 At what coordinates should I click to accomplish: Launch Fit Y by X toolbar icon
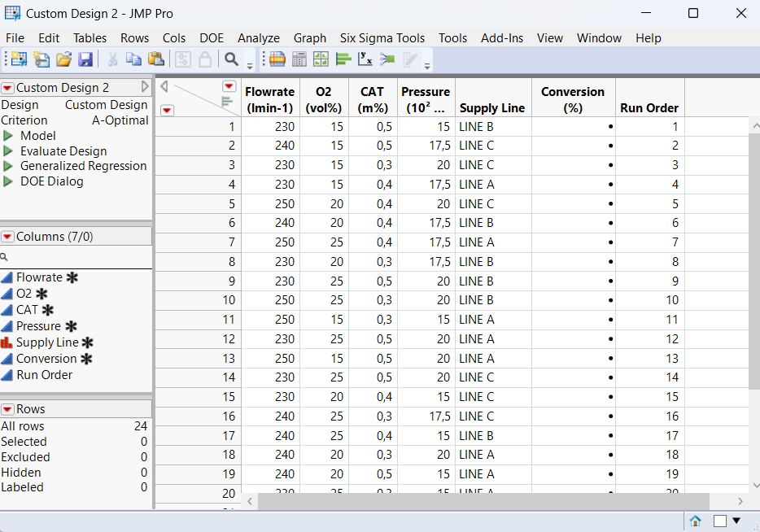click(x=365, y=59)
